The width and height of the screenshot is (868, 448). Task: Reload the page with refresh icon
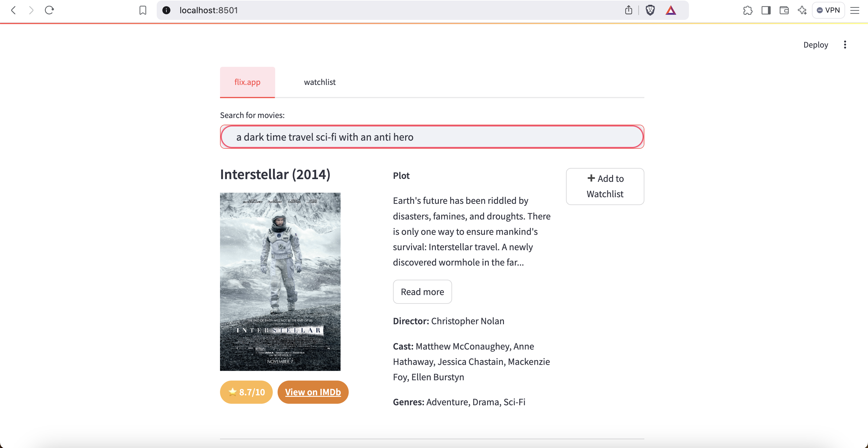[x=49, y=10]
